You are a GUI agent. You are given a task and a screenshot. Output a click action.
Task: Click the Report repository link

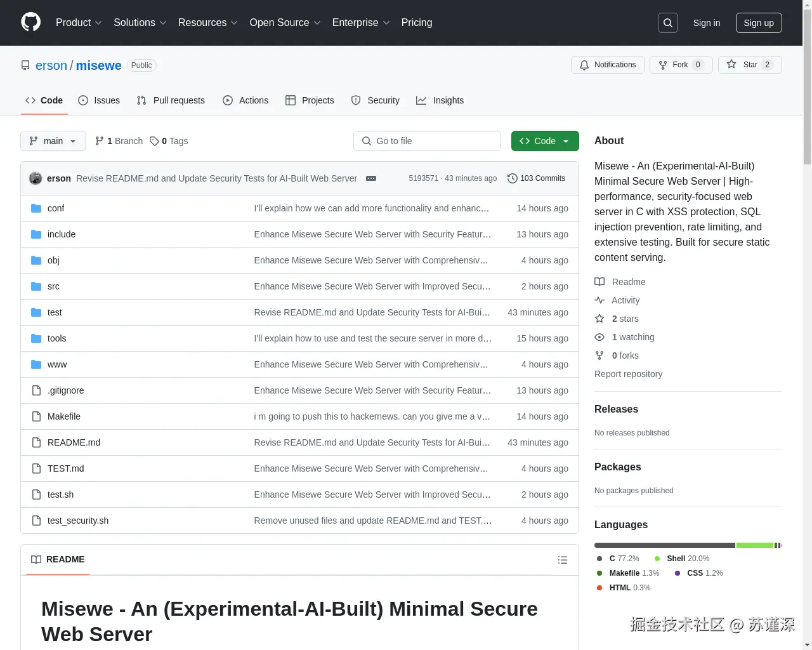point(628,374)
